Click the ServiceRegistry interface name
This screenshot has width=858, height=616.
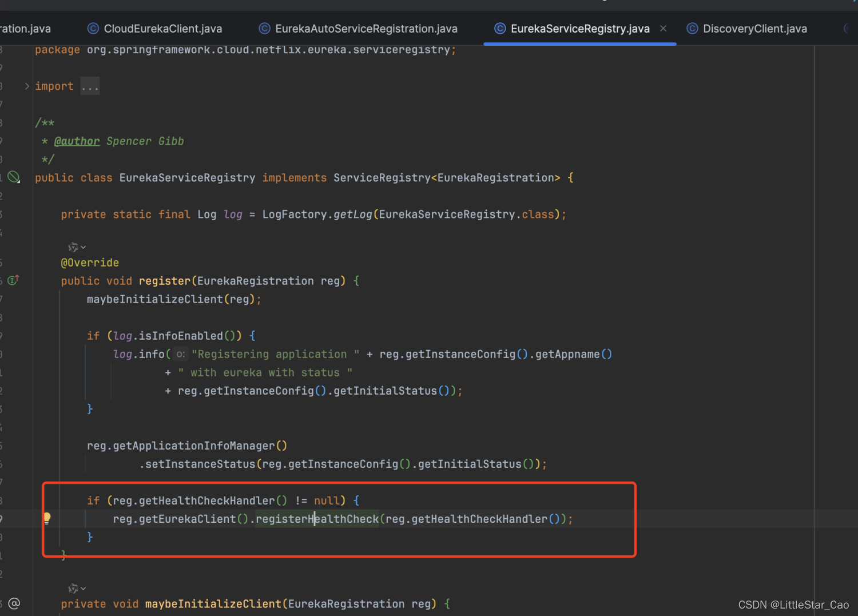[382, 178]
